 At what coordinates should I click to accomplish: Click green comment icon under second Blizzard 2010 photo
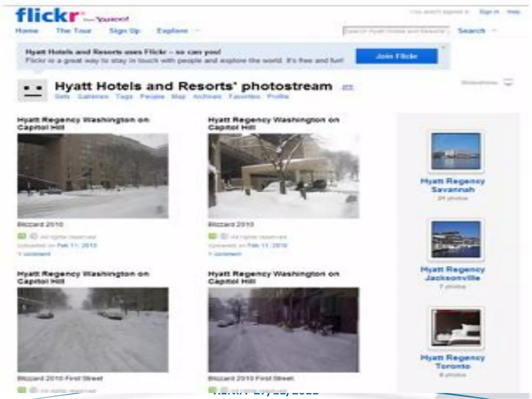coord(212,236)
